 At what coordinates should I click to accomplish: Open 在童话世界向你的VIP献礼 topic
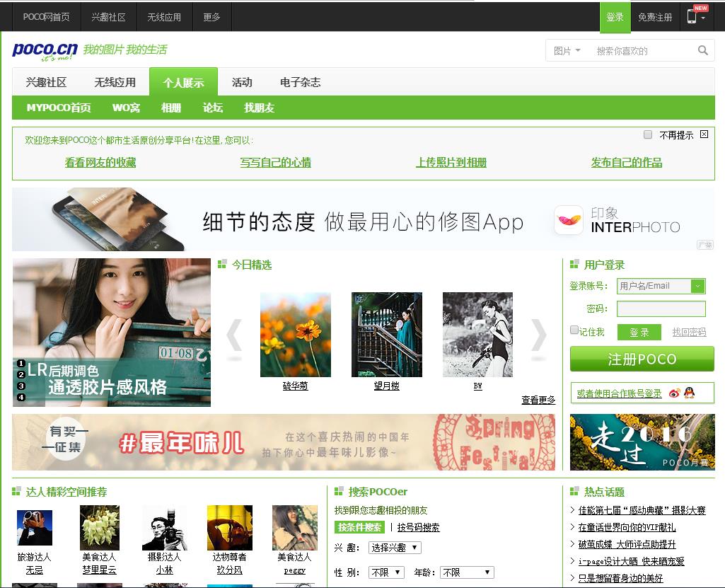(x=627, y=527)
